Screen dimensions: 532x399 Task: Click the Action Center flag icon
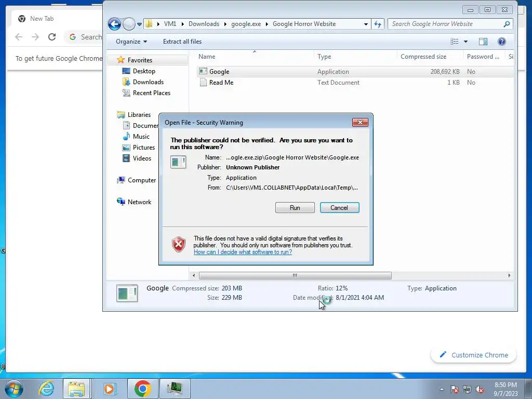tap(455, 390)
